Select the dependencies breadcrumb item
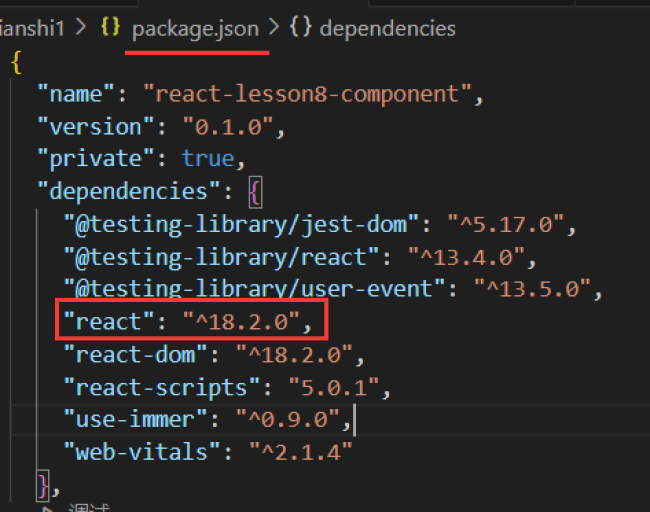The height and width of the screenshot is (512, 650). (x=387, y=29)
